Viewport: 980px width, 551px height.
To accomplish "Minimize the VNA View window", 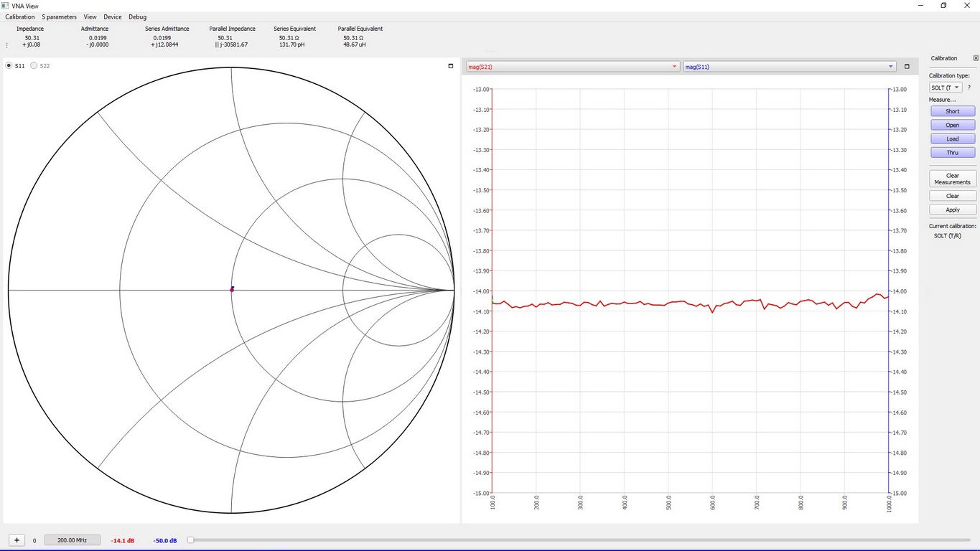I will coord(921,6).
